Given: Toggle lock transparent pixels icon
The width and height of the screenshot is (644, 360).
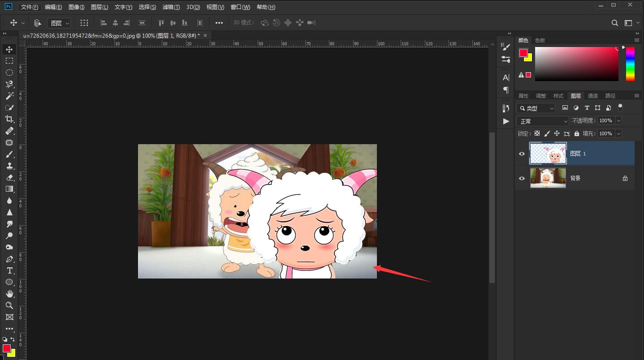Looking at the screenshot, I should coord(537,133).
